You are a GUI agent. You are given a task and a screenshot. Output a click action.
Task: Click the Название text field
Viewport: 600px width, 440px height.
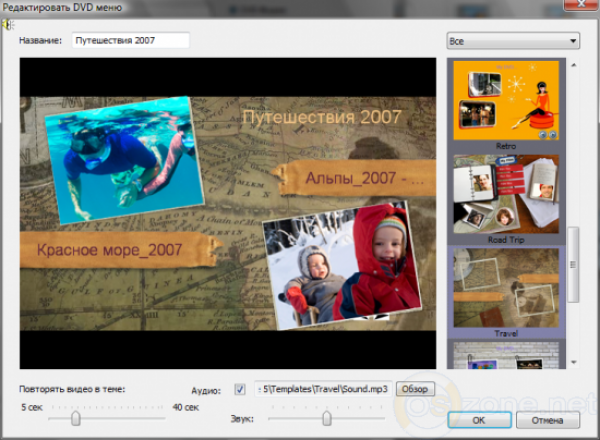point(130,41)
